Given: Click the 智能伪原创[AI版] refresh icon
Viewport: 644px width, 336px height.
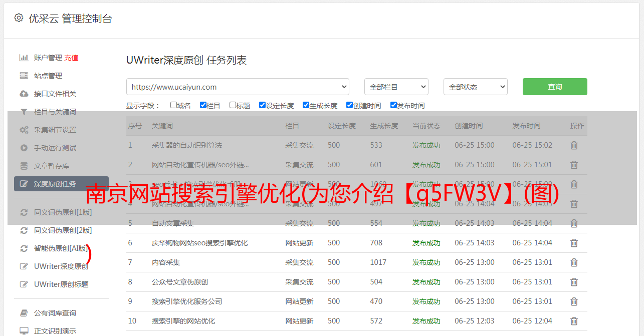Looking at the screenshot, I should (24, 248).
